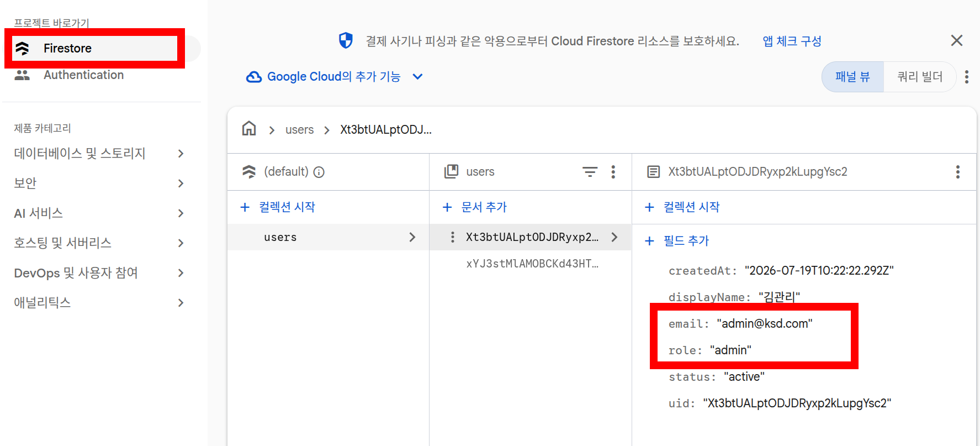
Task: Click the chevron on the users row
Action: 412,237
